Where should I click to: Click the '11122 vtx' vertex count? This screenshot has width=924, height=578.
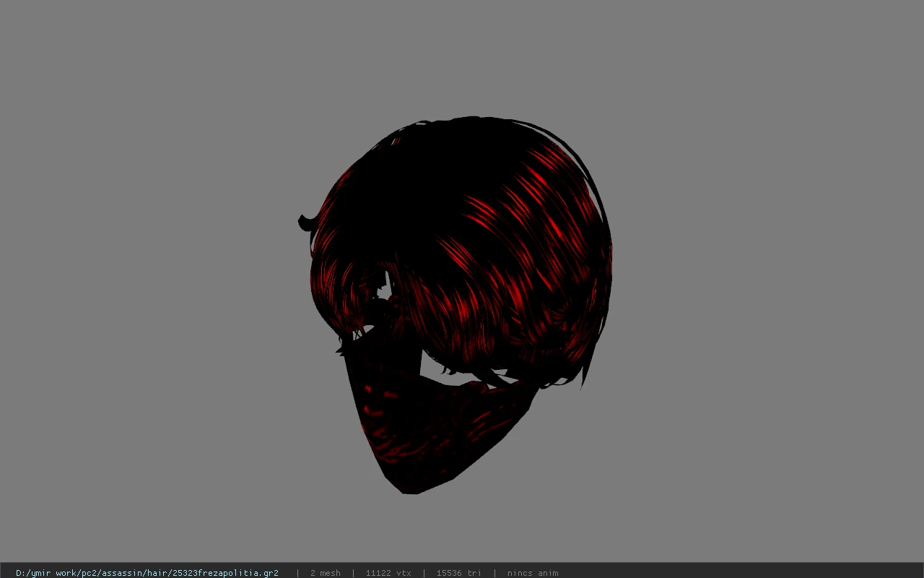(388, 573)
